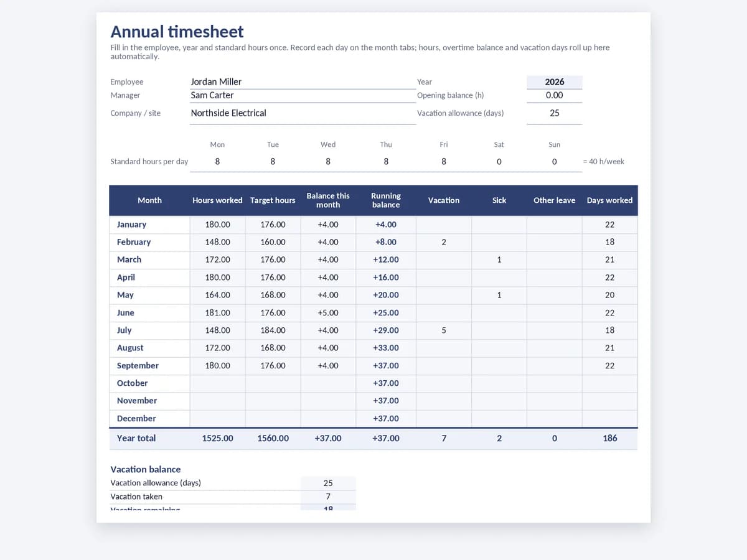Select the 'April' row label
Screen dimensions: 747x560
pos(149,278)
